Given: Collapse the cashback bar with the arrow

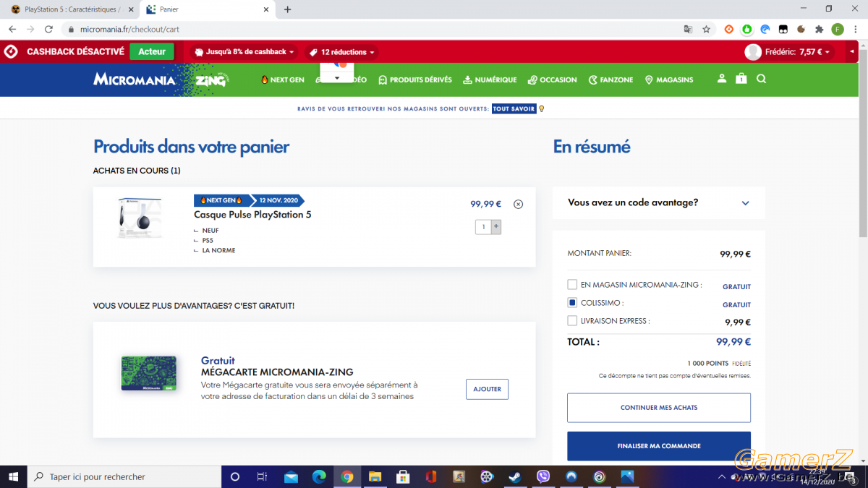Looking at the screenshot, I should (x=851, y=52).
